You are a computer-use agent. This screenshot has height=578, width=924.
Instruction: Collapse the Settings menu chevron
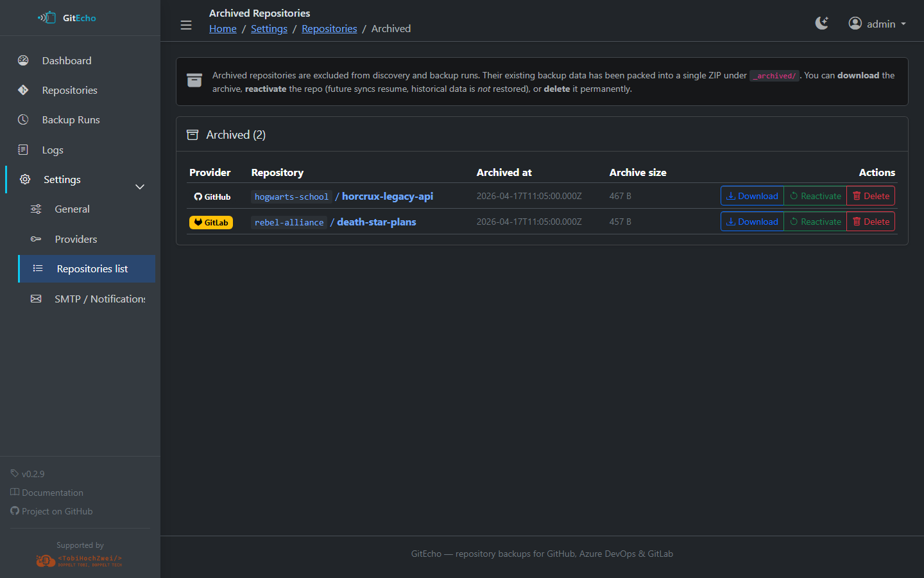pos(140,187)
